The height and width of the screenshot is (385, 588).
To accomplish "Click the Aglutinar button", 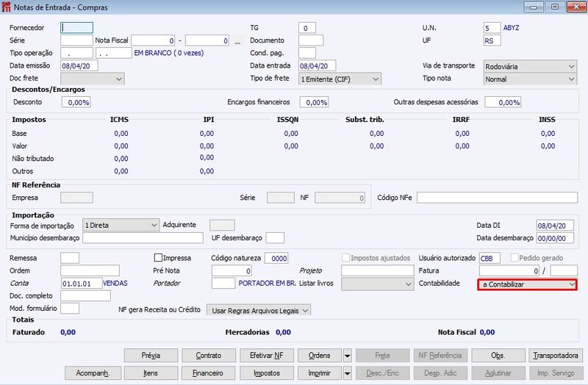I will coord(498,373).
